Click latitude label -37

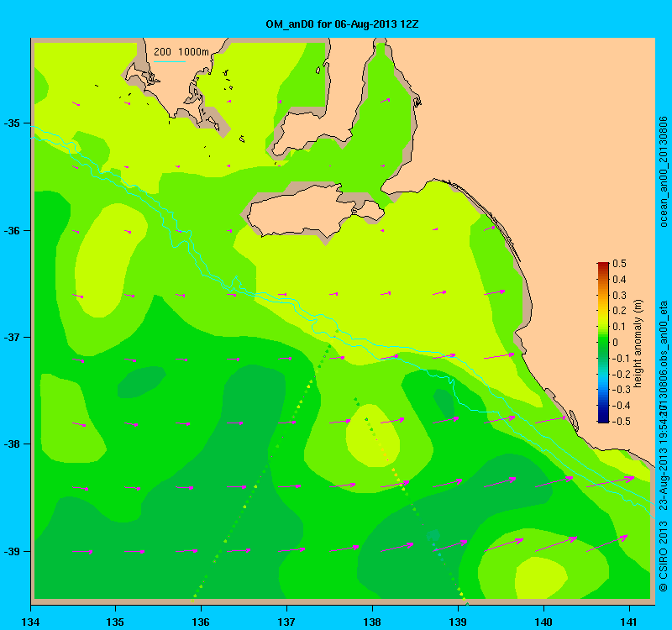pyautogui.click(x=12, y=338)
